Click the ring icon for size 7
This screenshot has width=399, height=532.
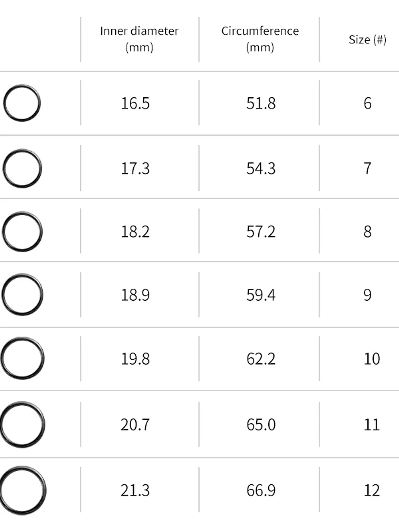click(x=22, y=168)
